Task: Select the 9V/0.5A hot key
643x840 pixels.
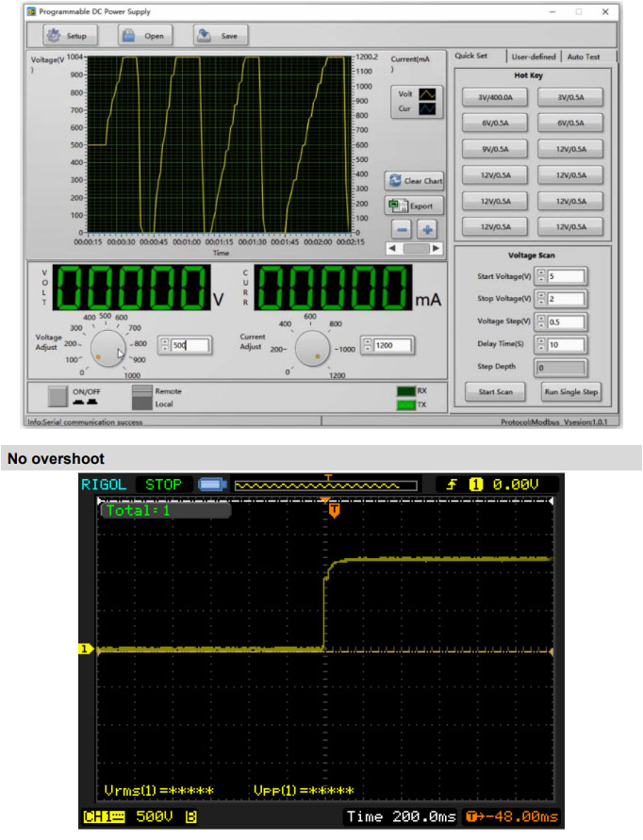Action: click(x=495, y=149)
